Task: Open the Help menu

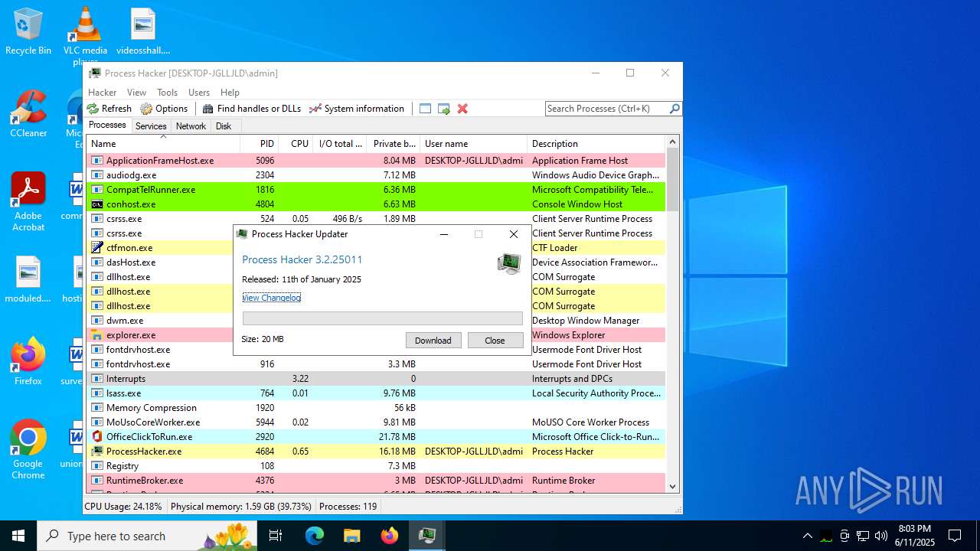Action: 230,93
